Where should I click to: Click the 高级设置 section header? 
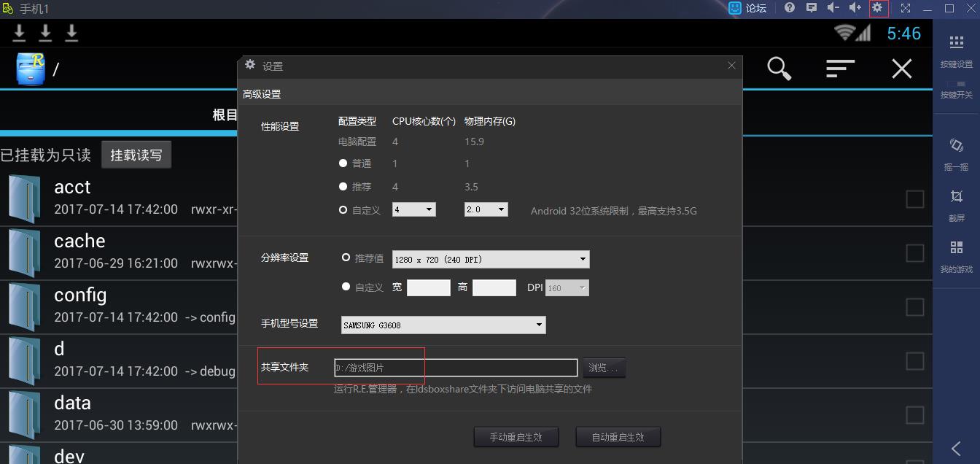pos(262,94)
